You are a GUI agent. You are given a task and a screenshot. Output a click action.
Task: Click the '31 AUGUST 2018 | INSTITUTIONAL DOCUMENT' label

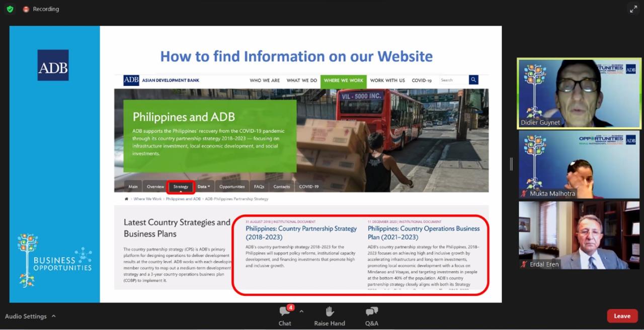click(x=281, y=221)
